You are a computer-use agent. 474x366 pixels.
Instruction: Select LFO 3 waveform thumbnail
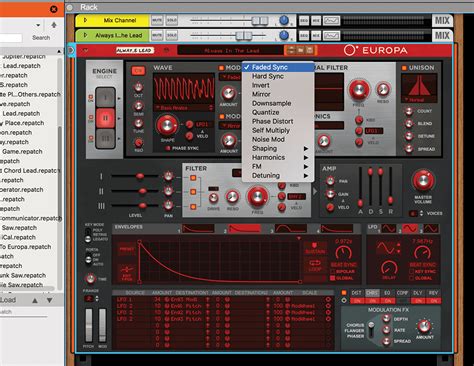pyautogui.click(x=431, y=228)
